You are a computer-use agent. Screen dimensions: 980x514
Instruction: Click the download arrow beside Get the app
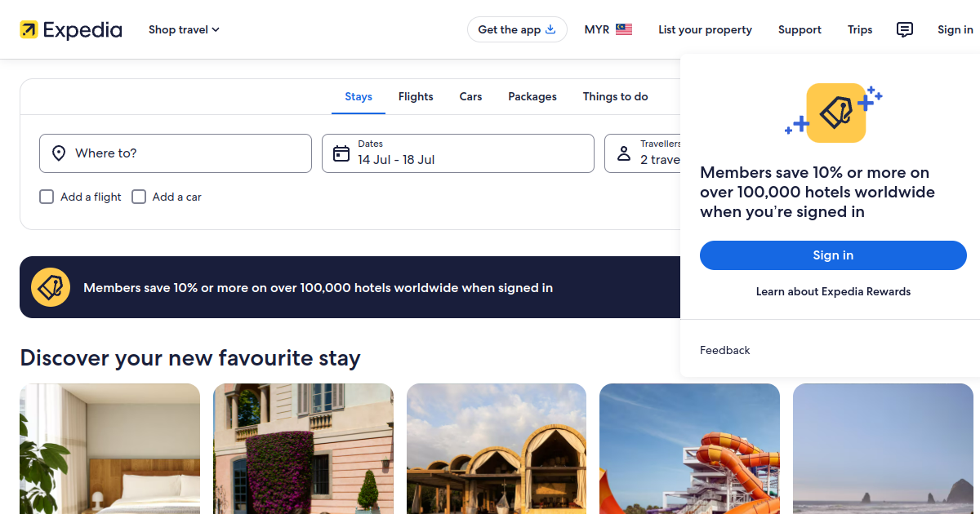pos(550,29)
